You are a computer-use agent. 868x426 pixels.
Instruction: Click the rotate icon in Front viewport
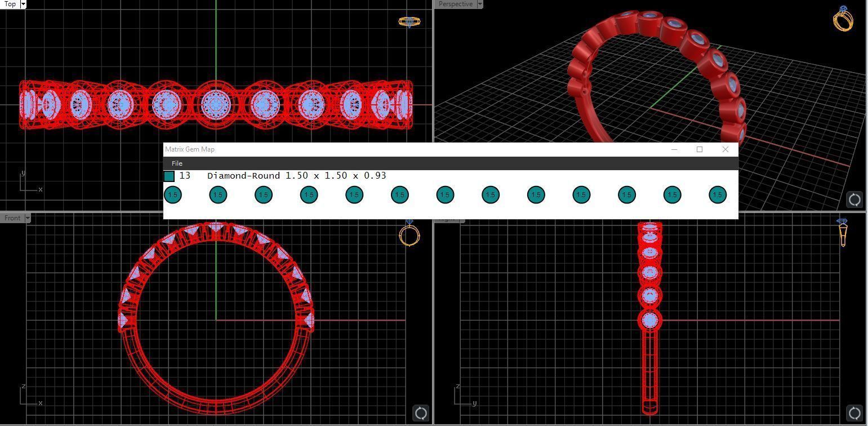tap(421, 413)
